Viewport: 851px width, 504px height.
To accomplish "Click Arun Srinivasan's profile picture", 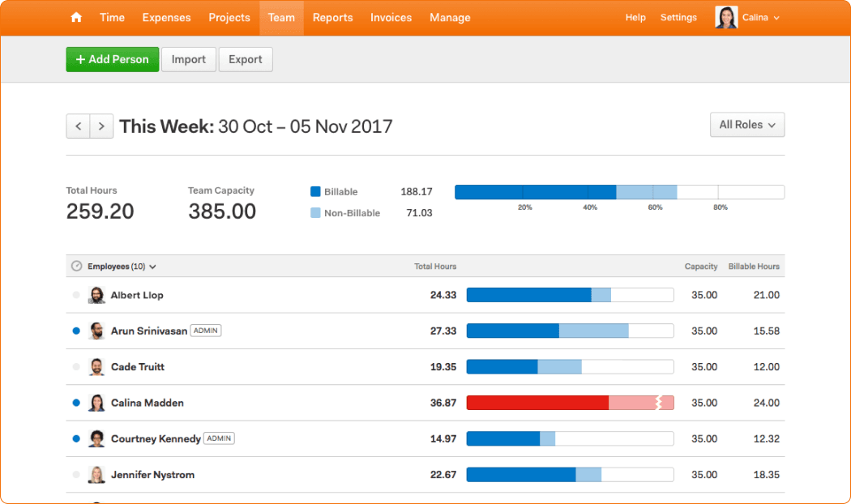I will tap(96, 331).
